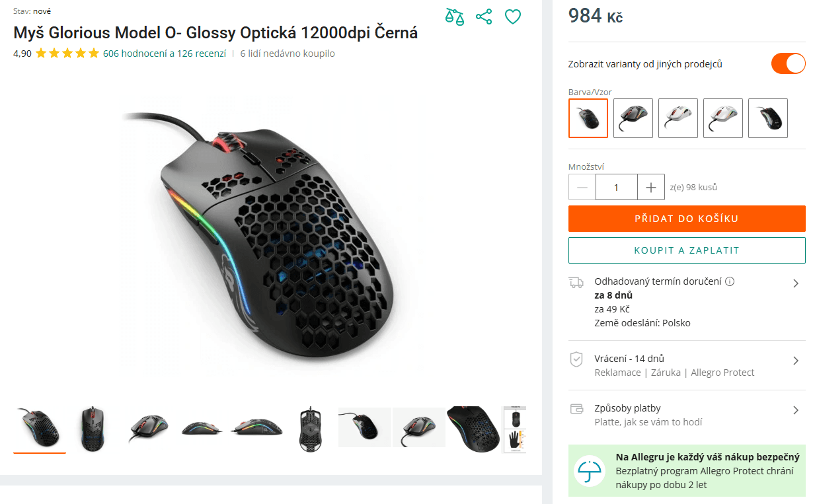Expand the Způsoby platby chevron
This screenshot has height=504, width=813.
tap(796, 410)
